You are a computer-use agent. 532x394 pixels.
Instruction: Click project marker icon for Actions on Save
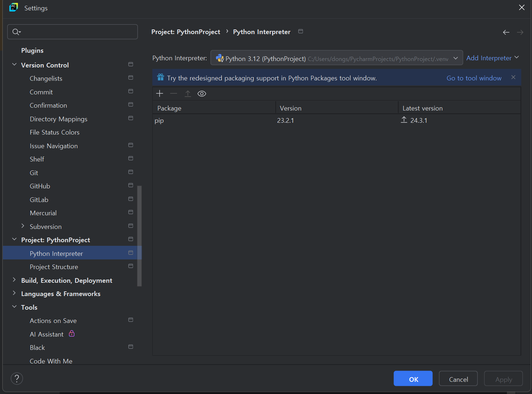[130, 320]
